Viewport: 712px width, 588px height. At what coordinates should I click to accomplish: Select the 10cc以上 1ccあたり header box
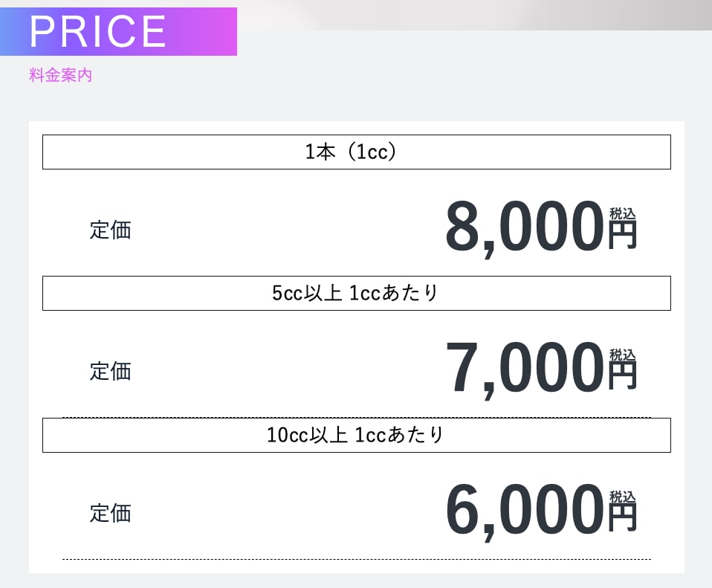pos(357,435)
